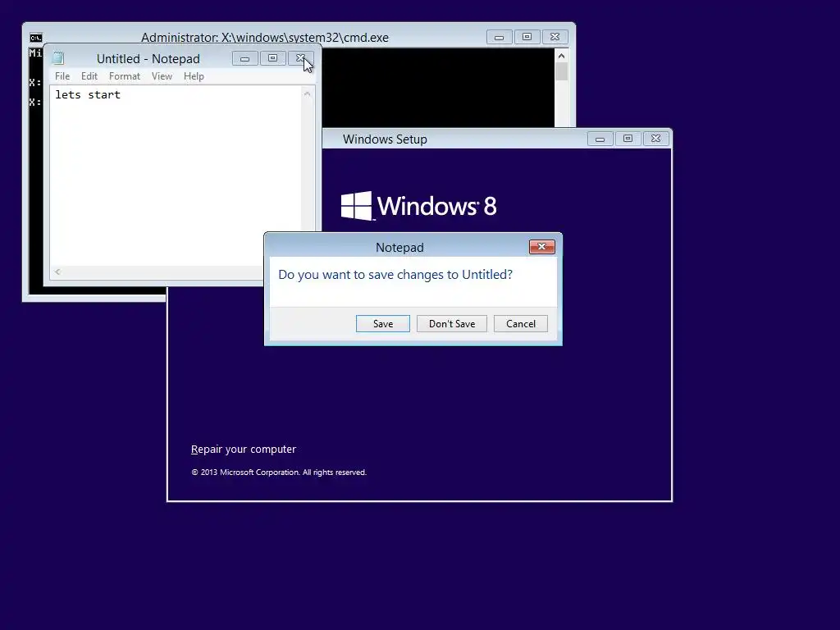Minimize the Windows Setup window
The width and height of the screenshot is (840, 630).
600,139
